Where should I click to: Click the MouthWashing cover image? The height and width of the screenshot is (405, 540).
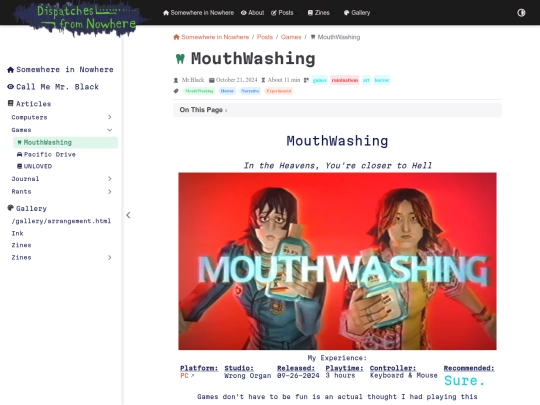(337, 261)
